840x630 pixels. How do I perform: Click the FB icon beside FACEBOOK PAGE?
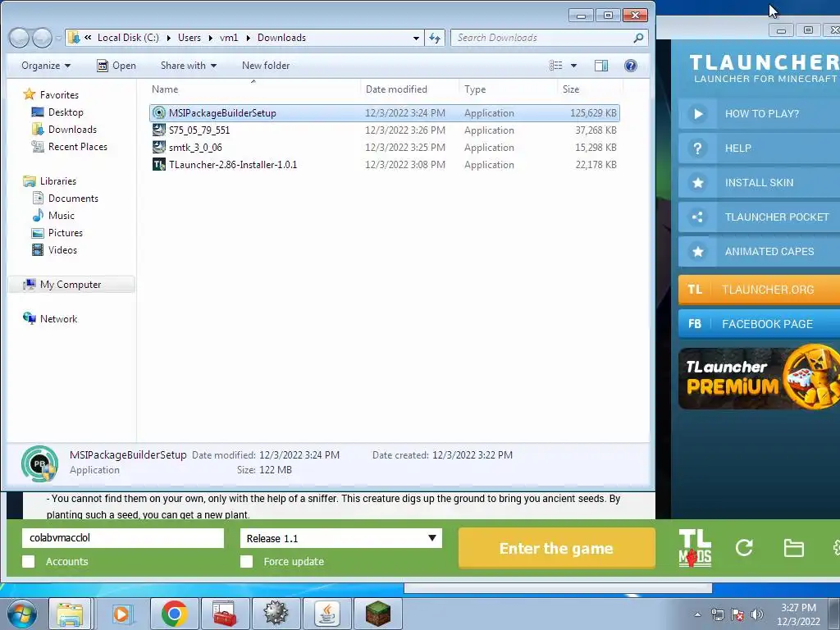[695, 323]
